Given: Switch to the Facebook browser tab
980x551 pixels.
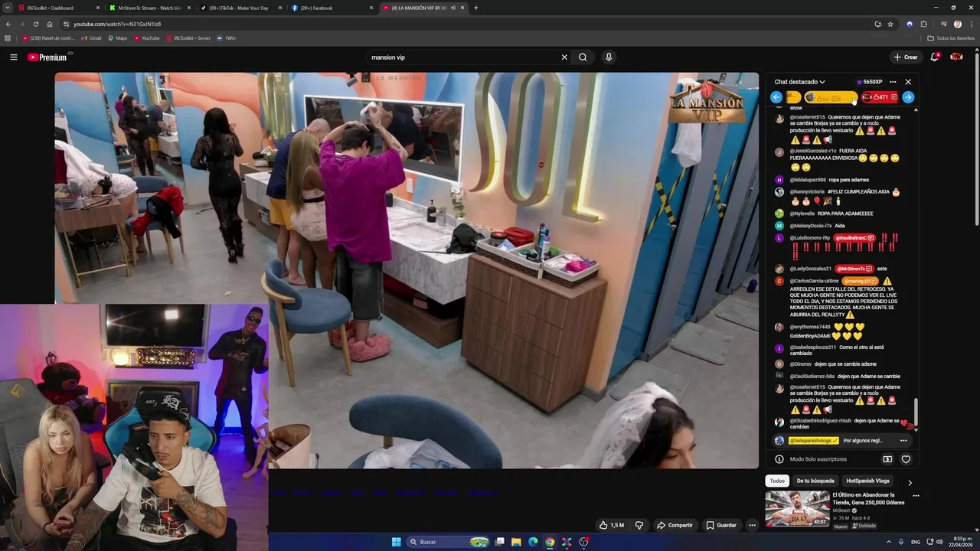Looking at the screenshot, I should (331, 8).
